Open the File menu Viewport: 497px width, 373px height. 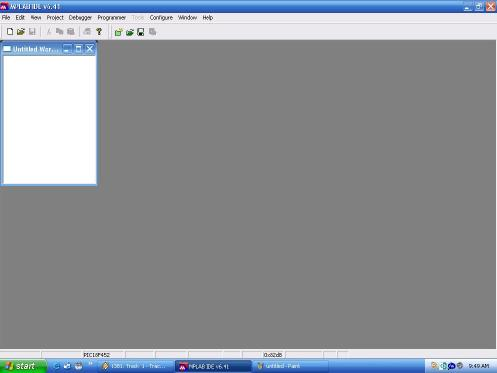(6, 18)
